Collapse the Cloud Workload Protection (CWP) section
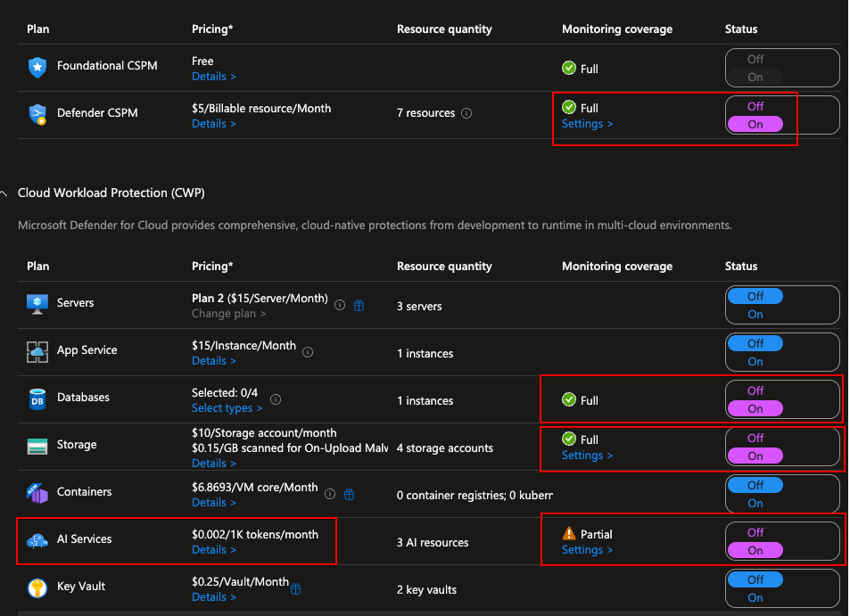Image resolution: width=850 pixels, height=616 pixels. (4, 193)
